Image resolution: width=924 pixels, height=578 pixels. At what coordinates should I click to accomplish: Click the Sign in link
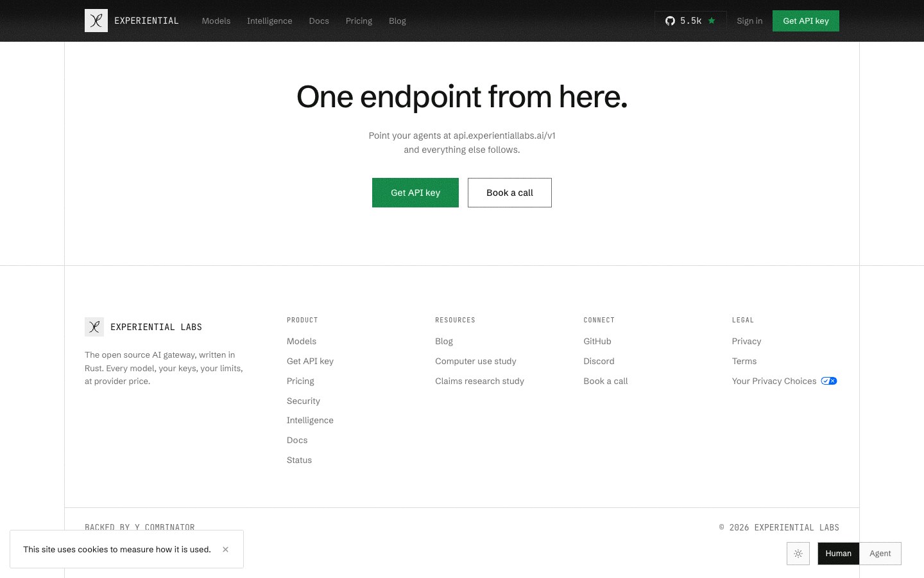[x=749, y=21]
